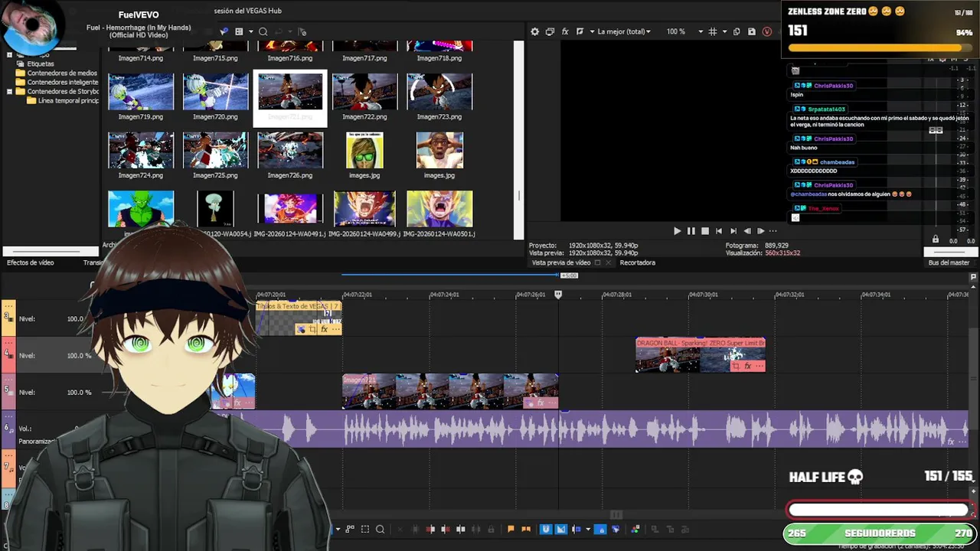This screenshot has height=551, width=980.
Task: Click the views icon in media toolbar
Action: (239, 31)
